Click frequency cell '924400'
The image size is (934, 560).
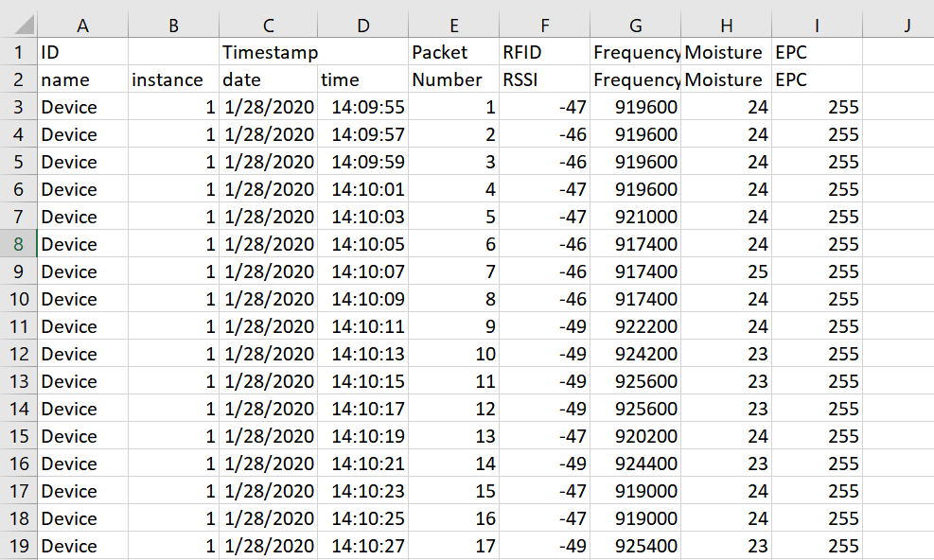point(636,463)
